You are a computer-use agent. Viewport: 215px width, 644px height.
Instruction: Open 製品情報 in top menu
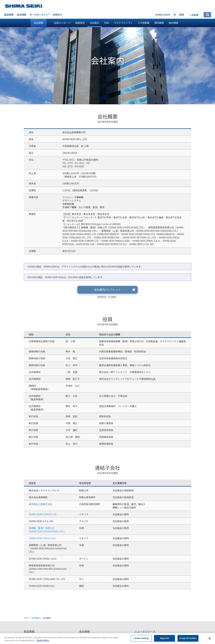(9, 15)
